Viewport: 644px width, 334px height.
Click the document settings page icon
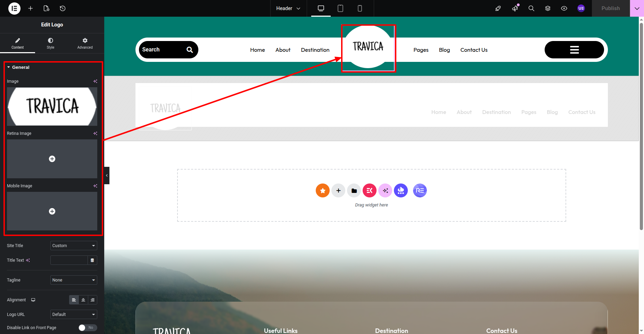click(x=47, y=8)
